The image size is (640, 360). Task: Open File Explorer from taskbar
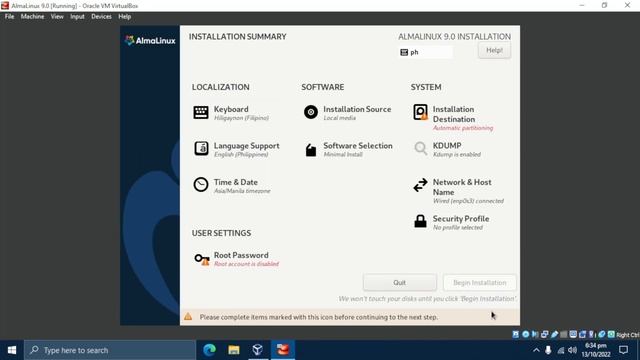coord(234,350)
